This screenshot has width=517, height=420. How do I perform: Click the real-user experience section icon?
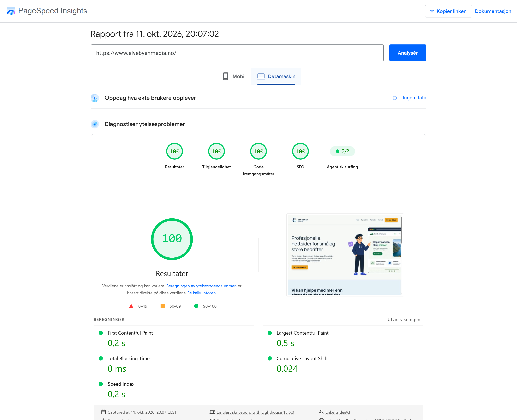[x=95, y=98]
